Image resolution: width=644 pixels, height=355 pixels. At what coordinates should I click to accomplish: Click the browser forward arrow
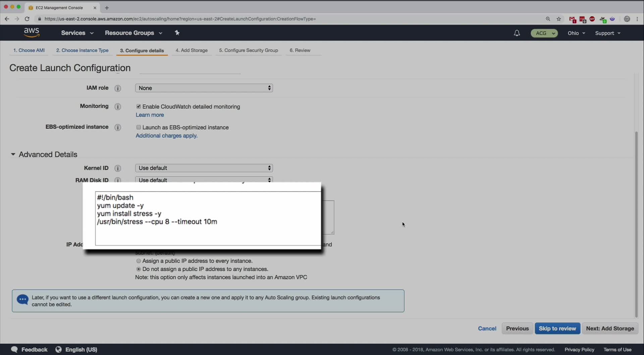tap(17, 19)
